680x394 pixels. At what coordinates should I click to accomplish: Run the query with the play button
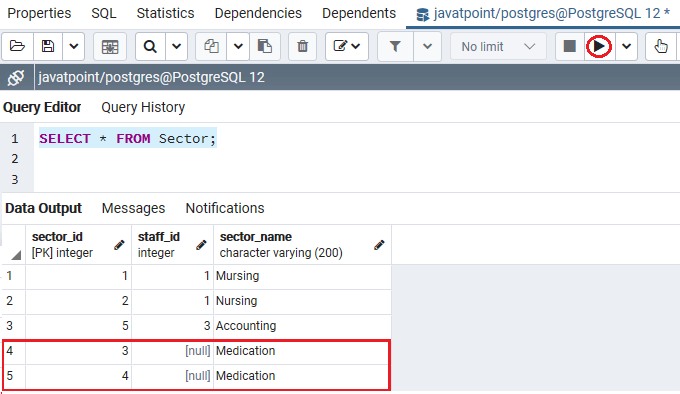pyautogui.click(x=599, y=46)
